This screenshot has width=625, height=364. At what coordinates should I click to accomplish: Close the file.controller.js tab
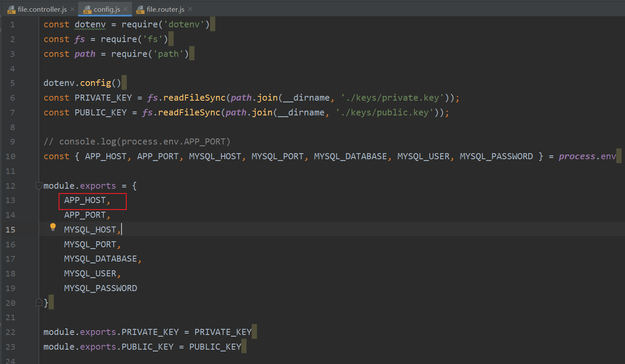click(72, 9)
